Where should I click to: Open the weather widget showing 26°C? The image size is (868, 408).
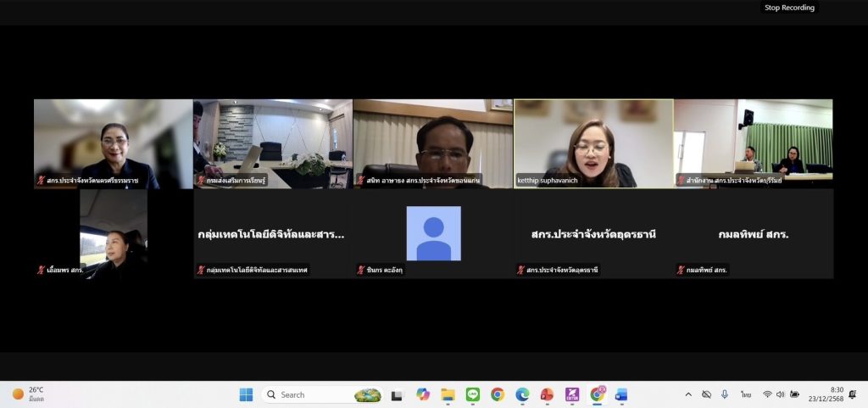point(30,394)
